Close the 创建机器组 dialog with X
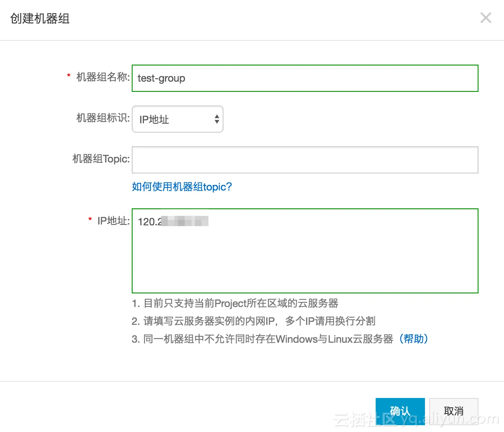 point(486,18)
